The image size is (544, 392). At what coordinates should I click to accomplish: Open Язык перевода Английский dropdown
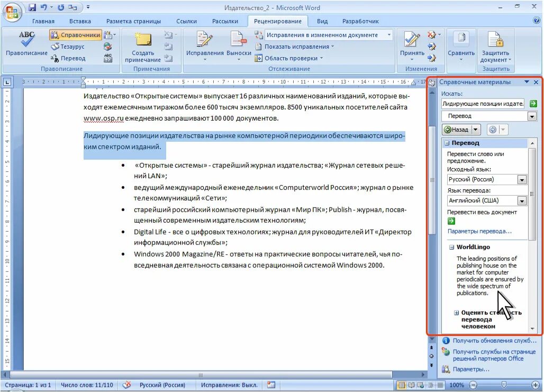(x=522, y=201)
